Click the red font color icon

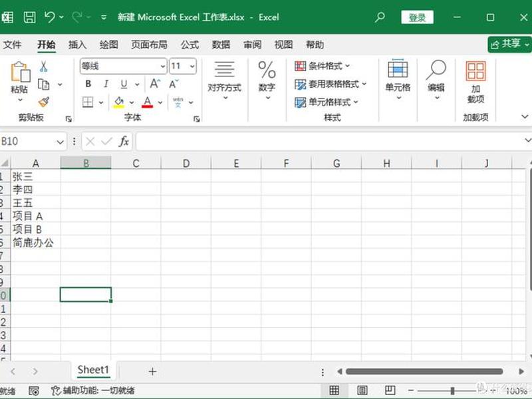click(147, 102)
